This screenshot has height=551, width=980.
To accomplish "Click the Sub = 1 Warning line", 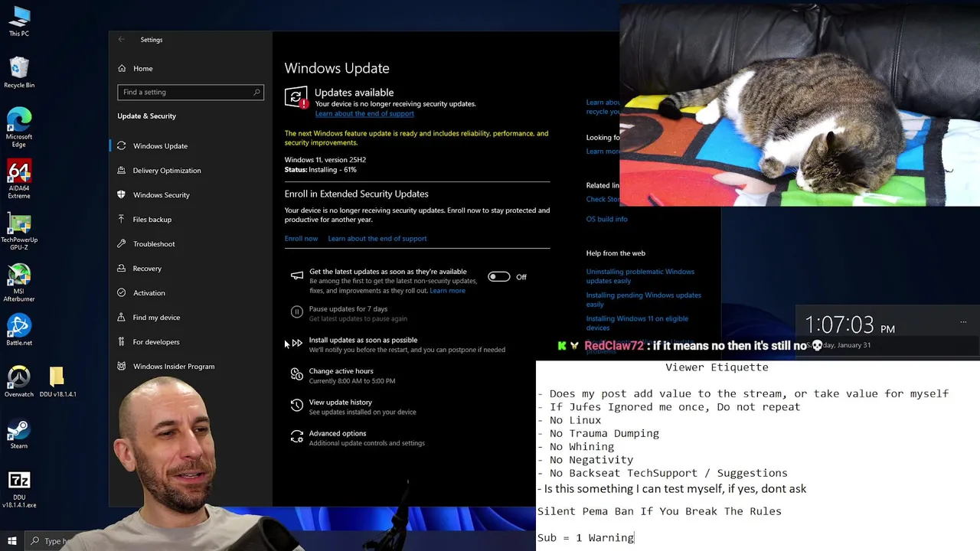I will click(586, 538).
